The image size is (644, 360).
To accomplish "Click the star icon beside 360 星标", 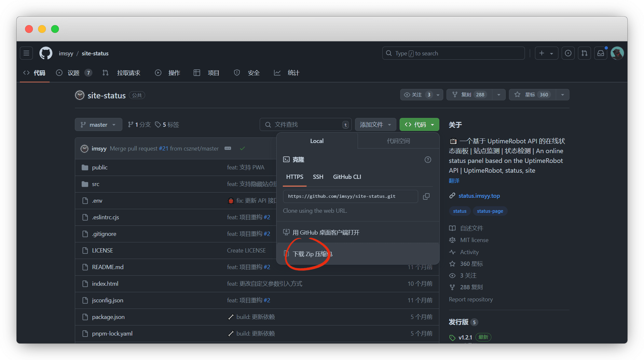I will 452,264.
